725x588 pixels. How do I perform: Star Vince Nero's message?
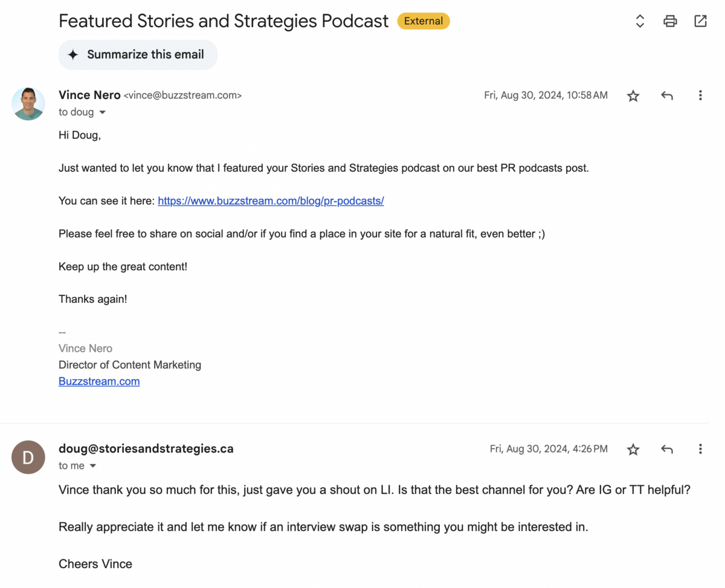[x=633, y=95]
